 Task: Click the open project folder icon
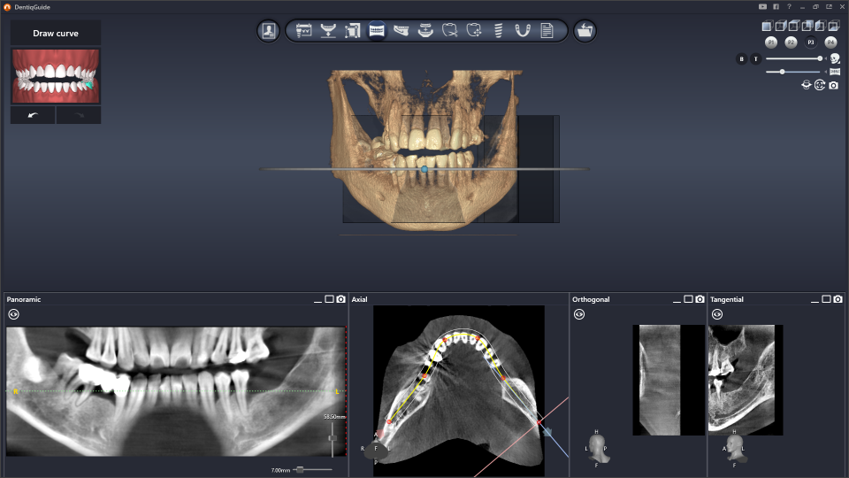point(585,31)
